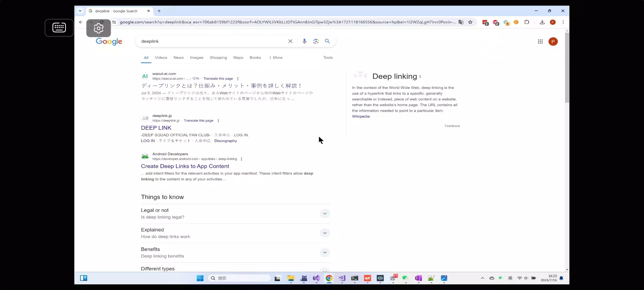Open the orange P extension icon
Viewport: 644px width, 290px height.
click(516, 22)
